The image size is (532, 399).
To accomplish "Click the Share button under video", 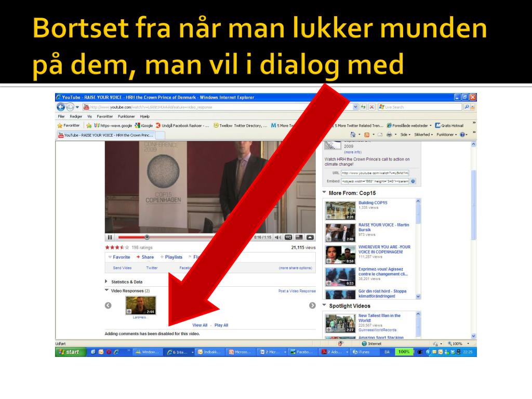I will pos(145,257).
